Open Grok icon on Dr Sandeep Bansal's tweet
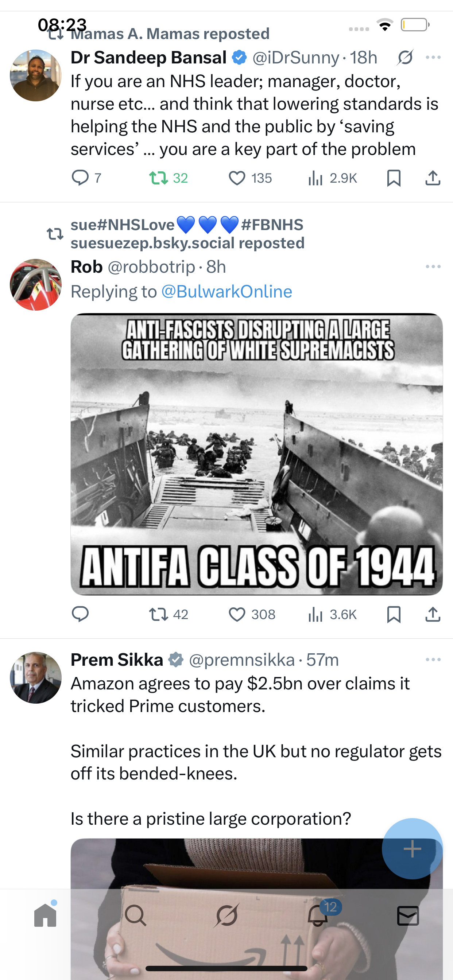Screen dimensions: 453x980 (x=405, y=58)
